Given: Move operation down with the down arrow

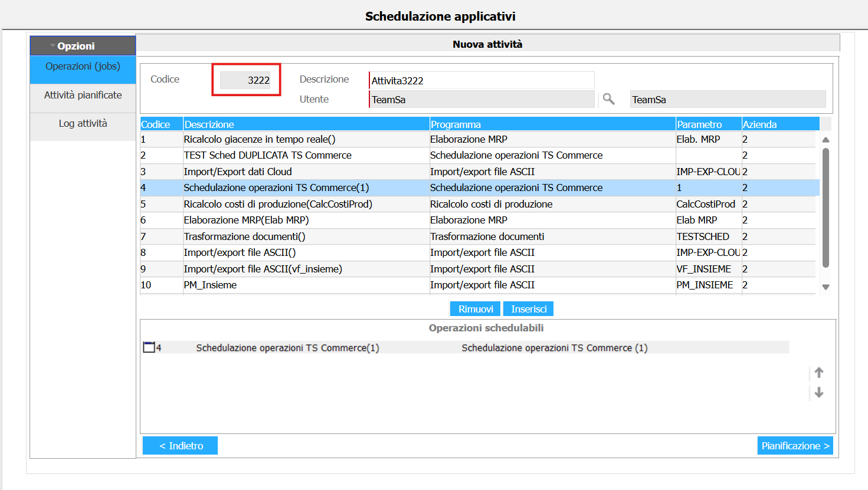Looking at the screenshot, I should [x=818, y=393].
